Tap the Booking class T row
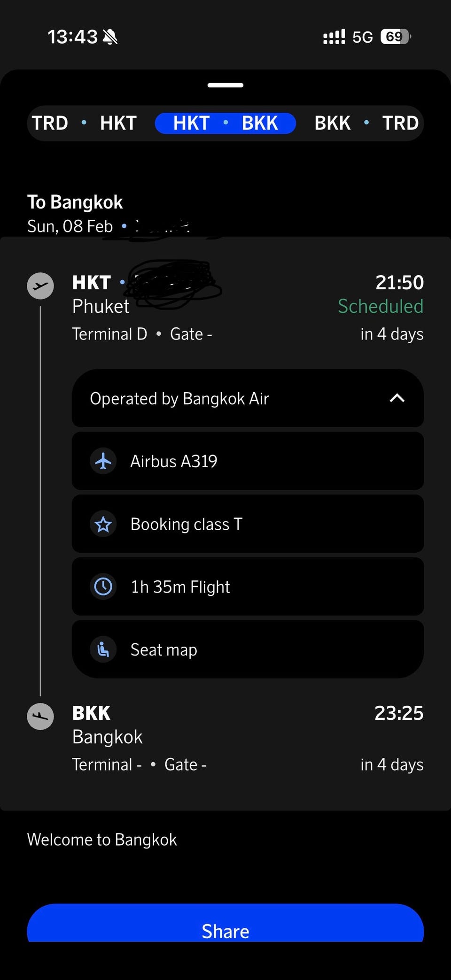Viewport: 451px width, 980px height. (x=248, y=524)
